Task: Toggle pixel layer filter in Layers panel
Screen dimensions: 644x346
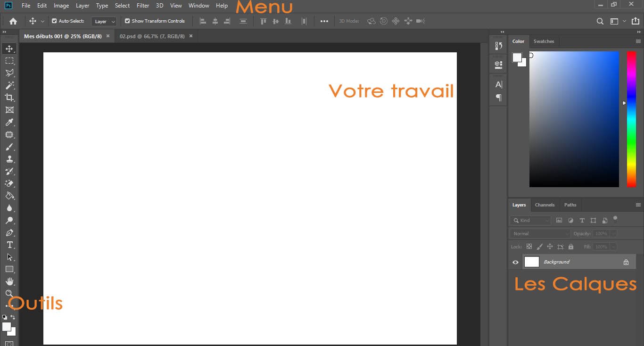Action: tap(559, 220)
